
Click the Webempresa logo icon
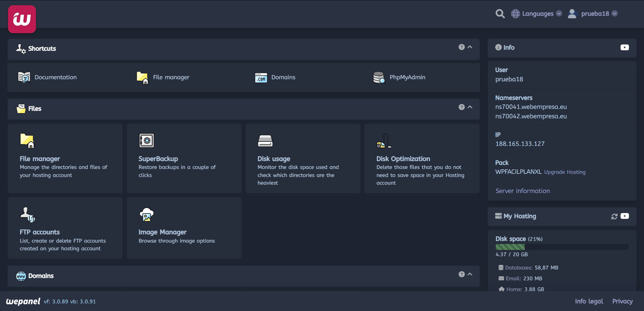(x=22, y=19)
